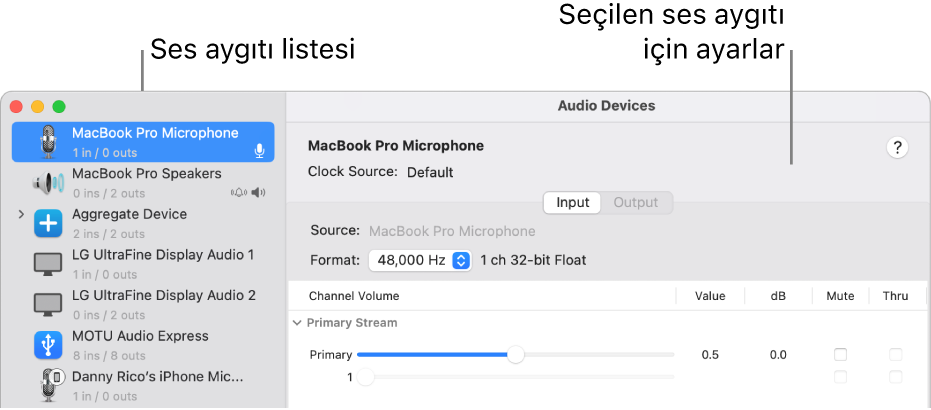931x410 pixels.
Task: Click the default input microphone indicator icon
Action: [x=259, y=152]
